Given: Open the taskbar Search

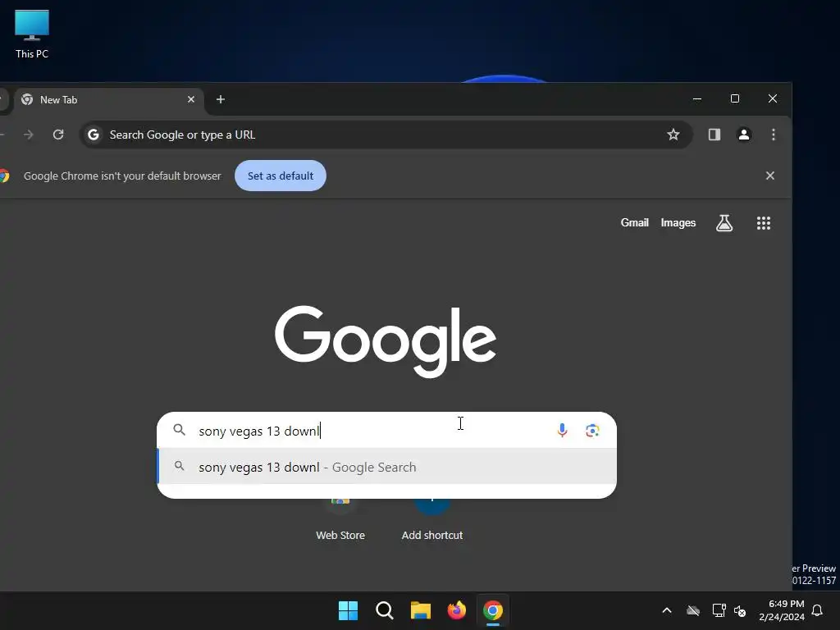Looking at the screenshot, I should tap(384, 610).
